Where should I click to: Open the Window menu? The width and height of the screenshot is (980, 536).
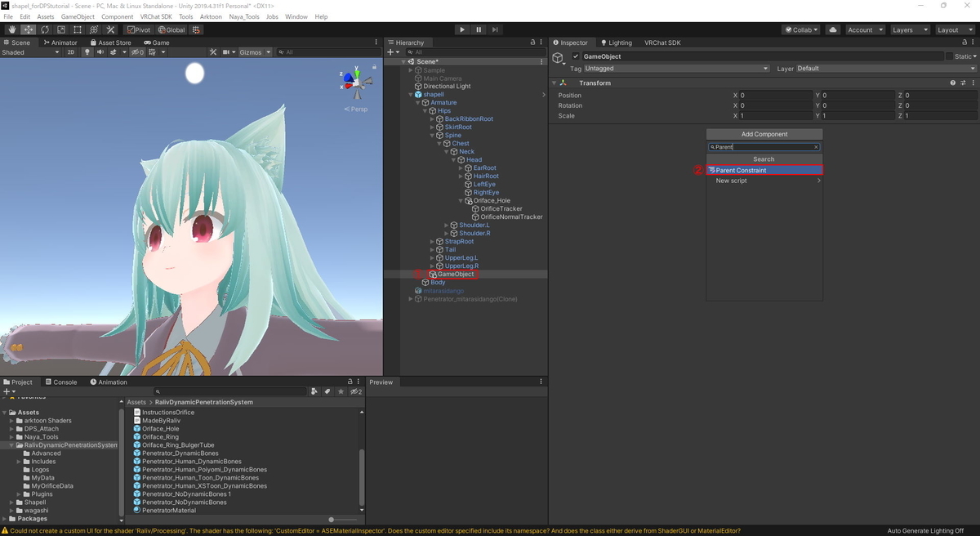296,16
